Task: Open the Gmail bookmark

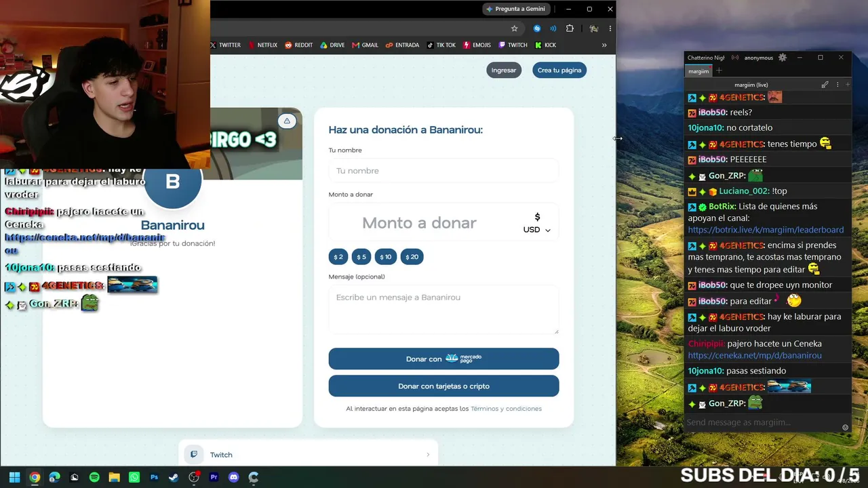Action: point(365,45)
